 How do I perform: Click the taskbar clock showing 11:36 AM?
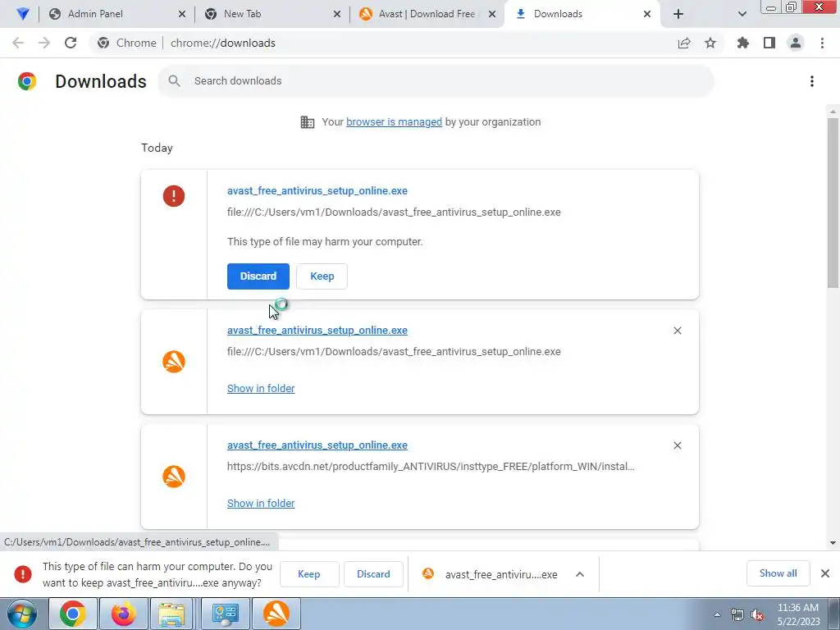pos(798,614)
